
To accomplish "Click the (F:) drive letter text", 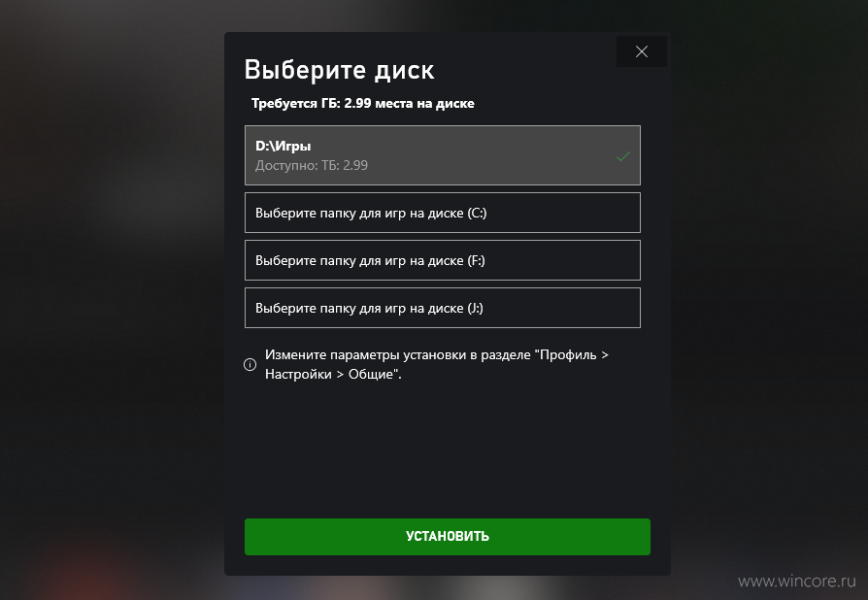I will [x=476, y=261].
